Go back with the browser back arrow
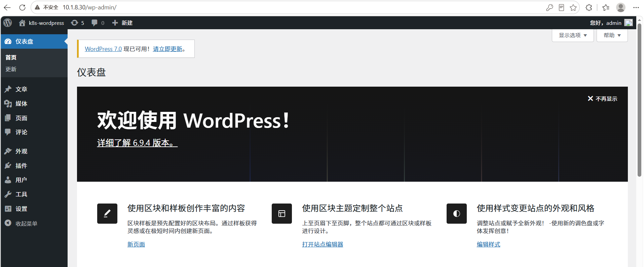Viewport: 644px width, 267px height. [x=7, y=7]
